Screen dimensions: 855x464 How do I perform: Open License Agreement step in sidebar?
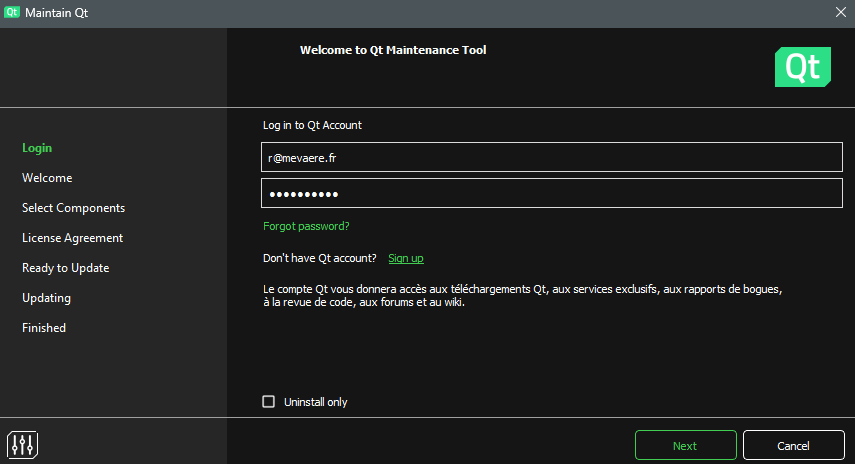click(72, 238)
